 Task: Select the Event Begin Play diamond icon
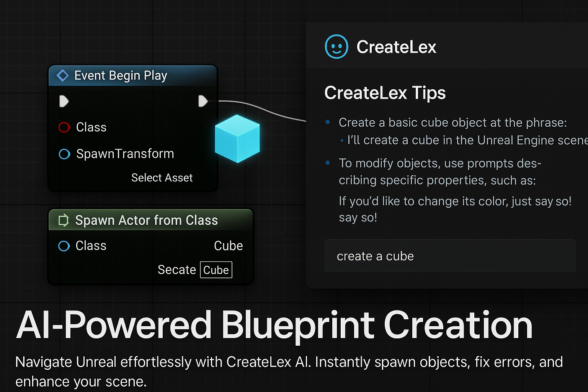63,75
